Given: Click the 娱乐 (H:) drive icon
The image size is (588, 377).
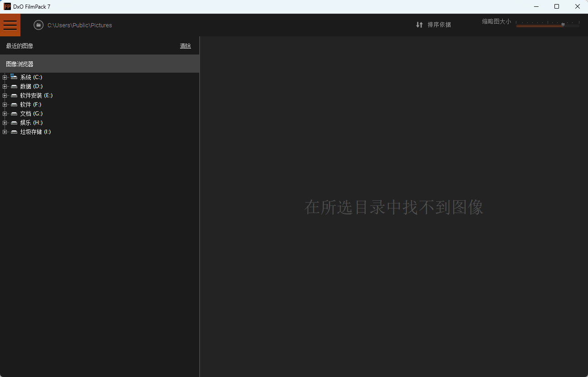Looking at the screenshot, I should (x=14, y=123).
